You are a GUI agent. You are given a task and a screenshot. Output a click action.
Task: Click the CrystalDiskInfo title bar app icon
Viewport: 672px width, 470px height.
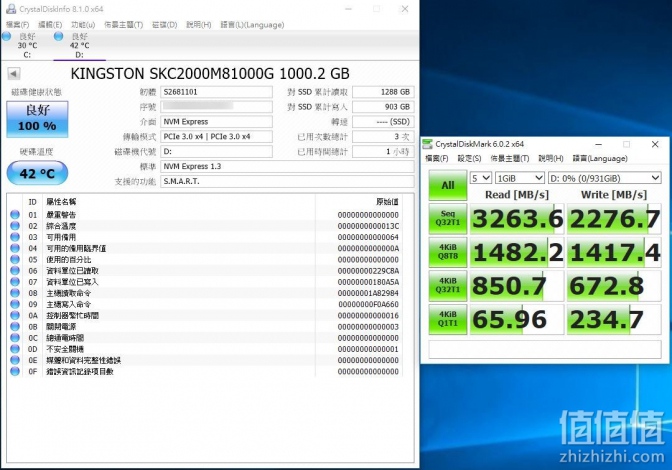point(11,9)
